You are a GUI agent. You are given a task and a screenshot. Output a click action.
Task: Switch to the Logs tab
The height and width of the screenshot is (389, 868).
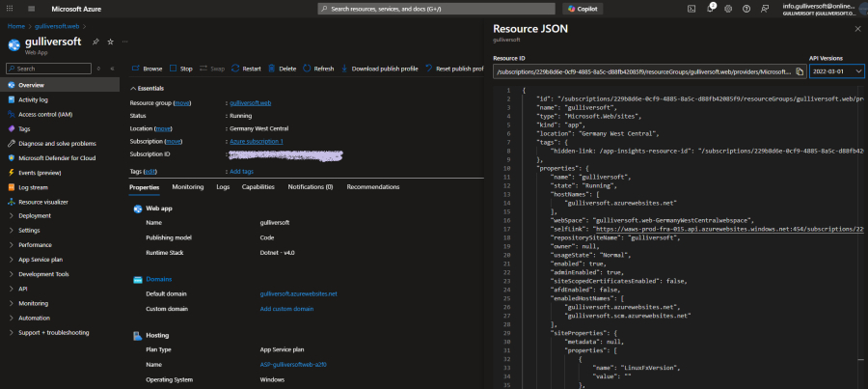[x=223, y=186]
